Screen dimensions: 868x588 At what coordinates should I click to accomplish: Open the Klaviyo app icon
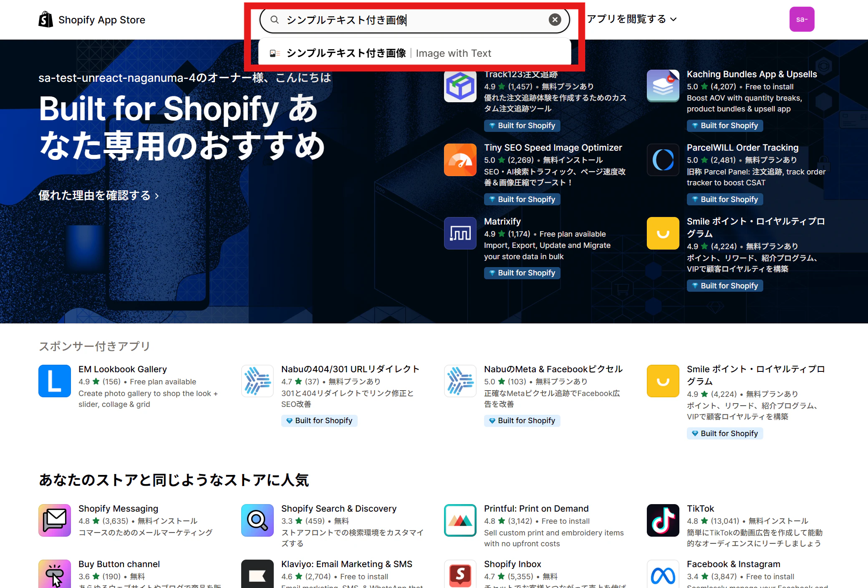(x=257, y=574)
